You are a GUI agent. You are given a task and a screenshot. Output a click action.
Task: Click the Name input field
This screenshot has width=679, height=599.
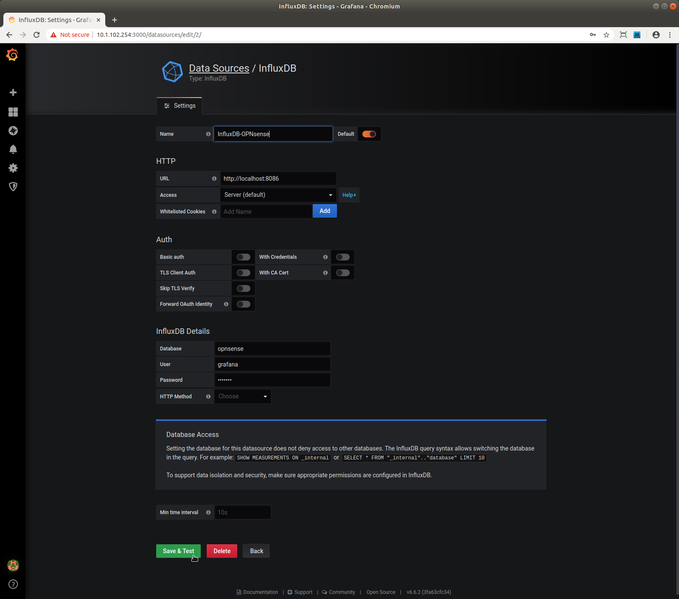tap(273, 134)
